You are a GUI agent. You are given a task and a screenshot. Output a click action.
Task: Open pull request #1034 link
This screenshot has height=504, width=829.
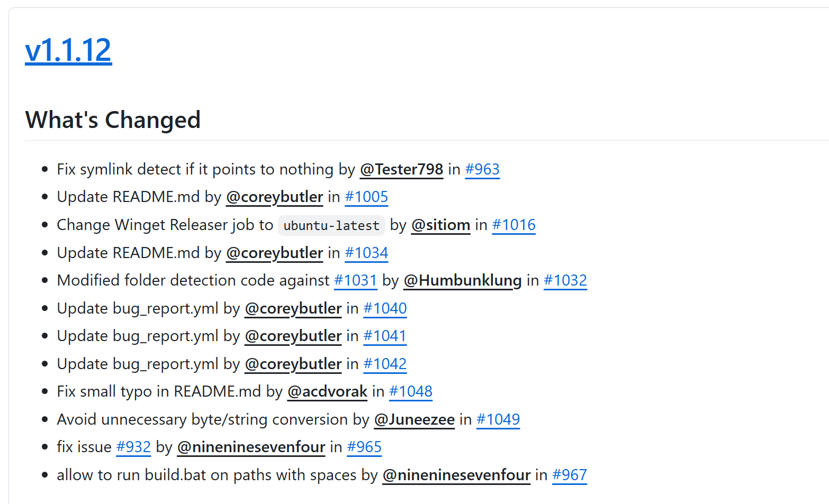coord(366,253)
